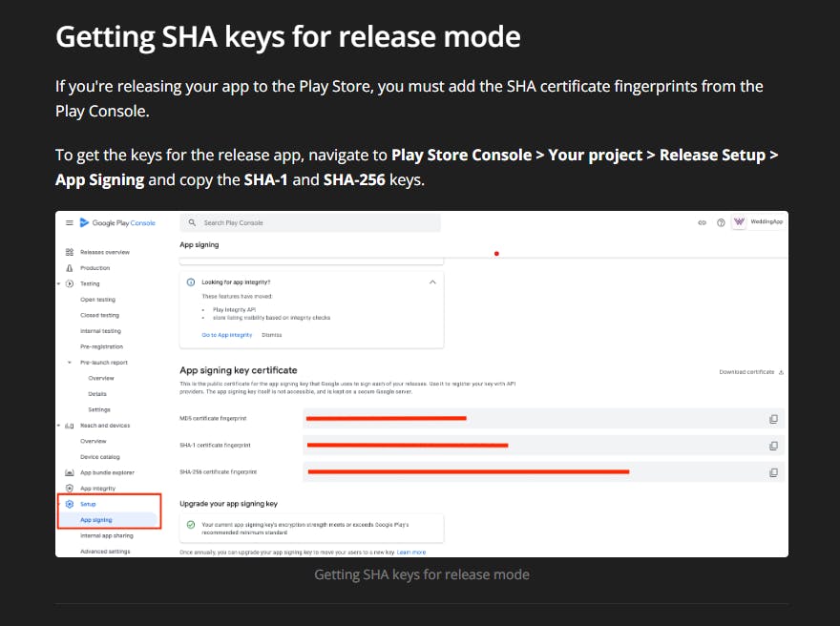Copy the MD5 certificate fingerprint
Image resolution: width=840 pixels, height=626 pixels.
click(x=773, y=418)
